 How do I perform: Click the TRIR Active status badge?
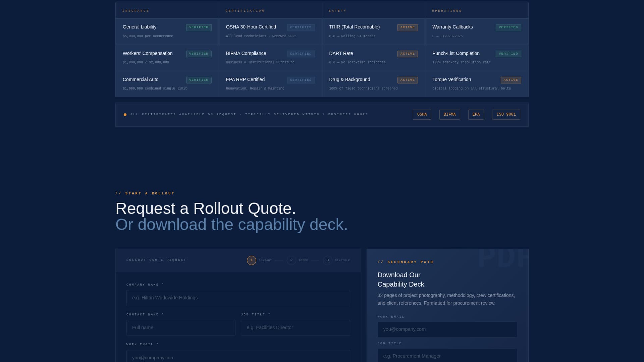408,27
